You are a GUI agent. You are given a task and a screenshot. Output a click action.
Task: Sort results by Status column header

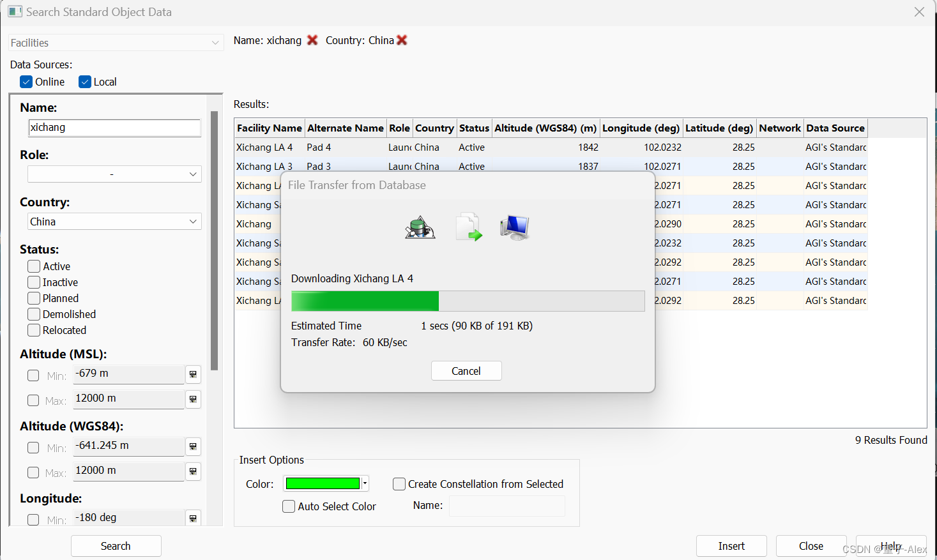click(474, 128)
